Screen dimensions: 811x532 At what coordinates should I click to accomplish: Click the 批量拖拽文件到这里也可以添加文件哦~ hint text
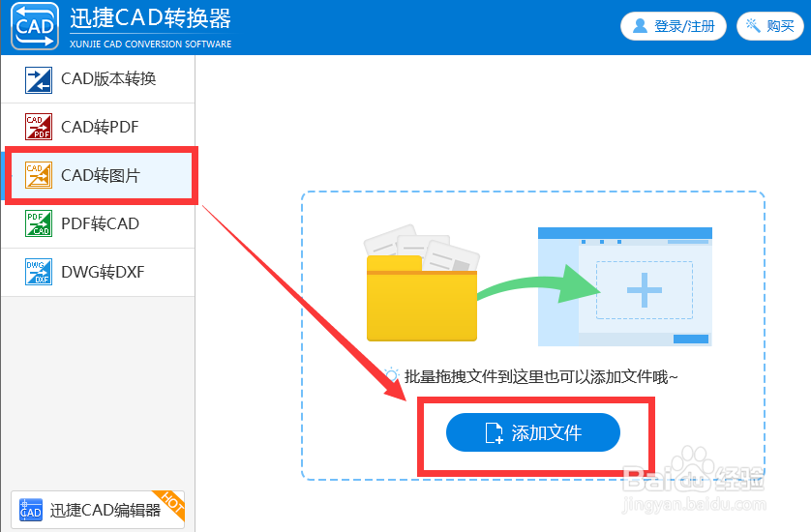[x=541, y=377]
